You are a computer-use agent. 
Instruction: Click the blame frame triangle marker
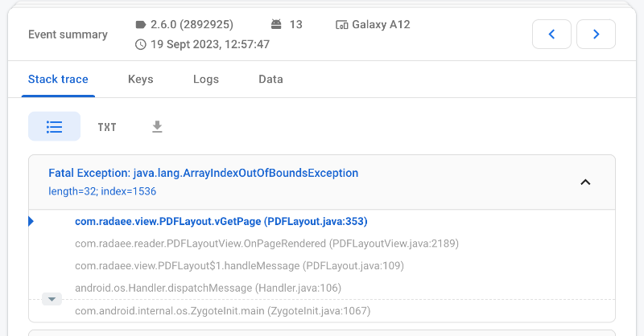click(x=31, y=221)
